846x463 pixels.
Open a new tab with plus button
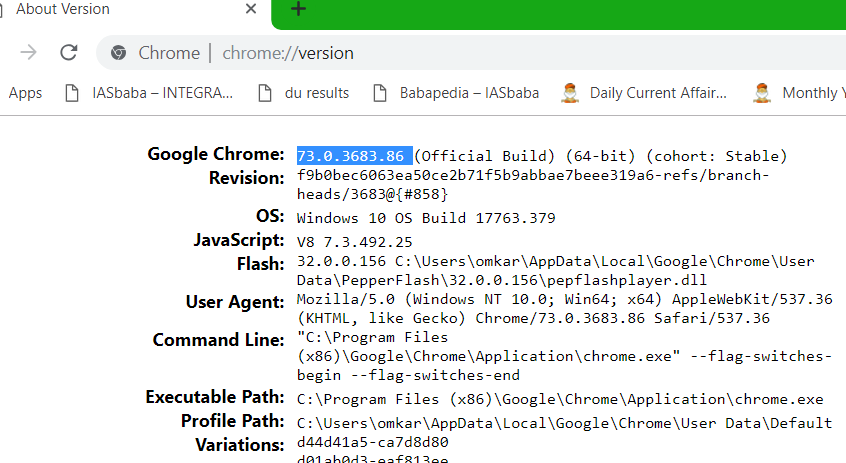[298, 9]
